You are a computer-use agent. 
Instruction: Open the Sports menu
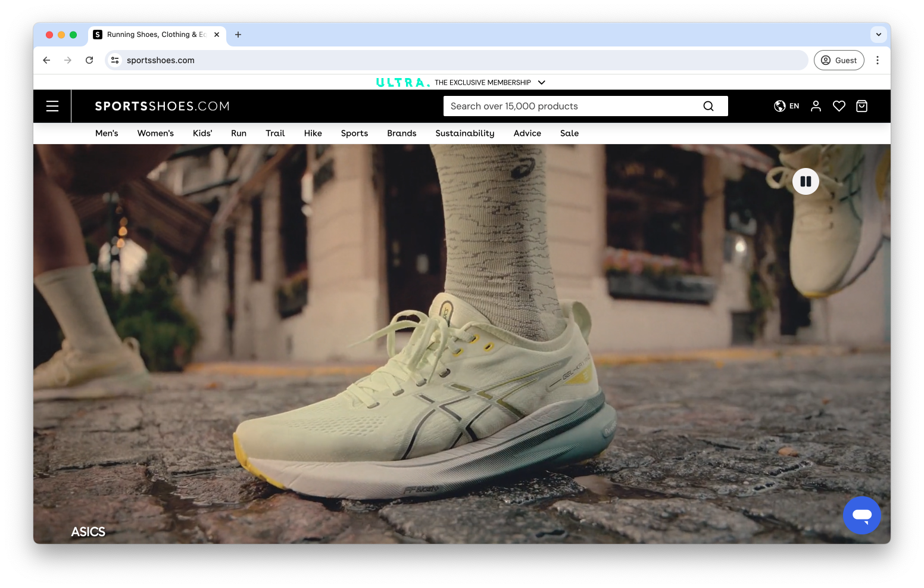pos(354,133)
